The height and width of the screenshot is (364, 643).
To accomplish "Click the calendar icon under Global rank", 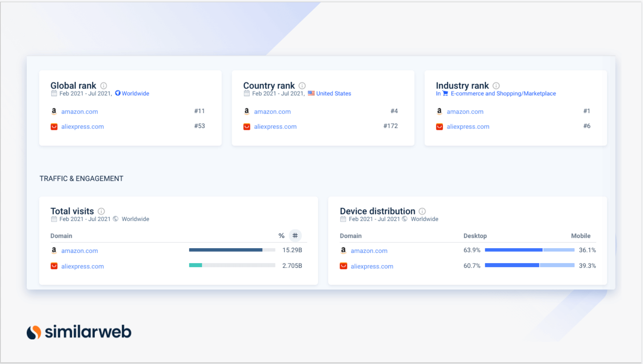I will click(x=54, y=93).
